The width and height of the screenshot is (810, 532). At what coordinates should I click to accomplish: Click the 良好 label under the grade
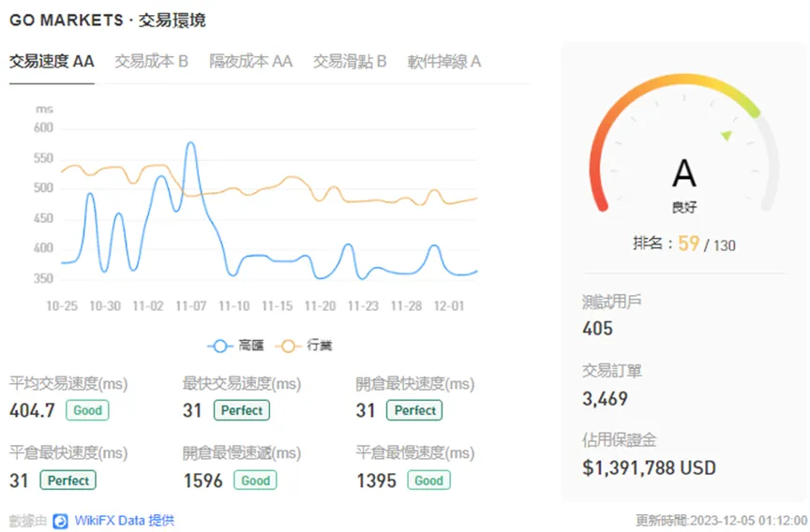pos(684,207)
